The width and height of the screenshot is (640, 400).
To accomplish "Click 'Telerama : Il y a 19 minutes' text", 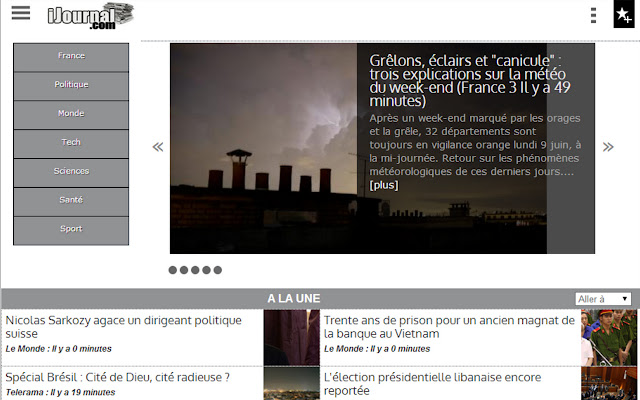I will coord(60,393).
